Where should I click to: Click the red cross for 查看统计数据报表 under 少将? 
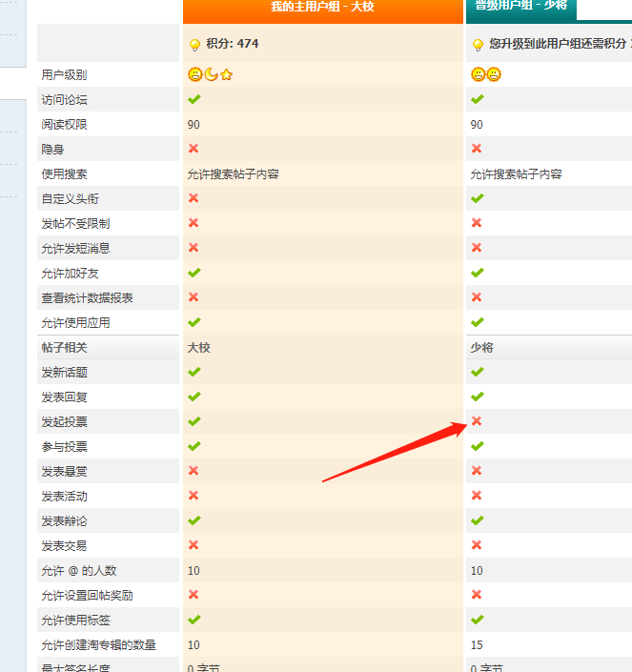point(477,297)
